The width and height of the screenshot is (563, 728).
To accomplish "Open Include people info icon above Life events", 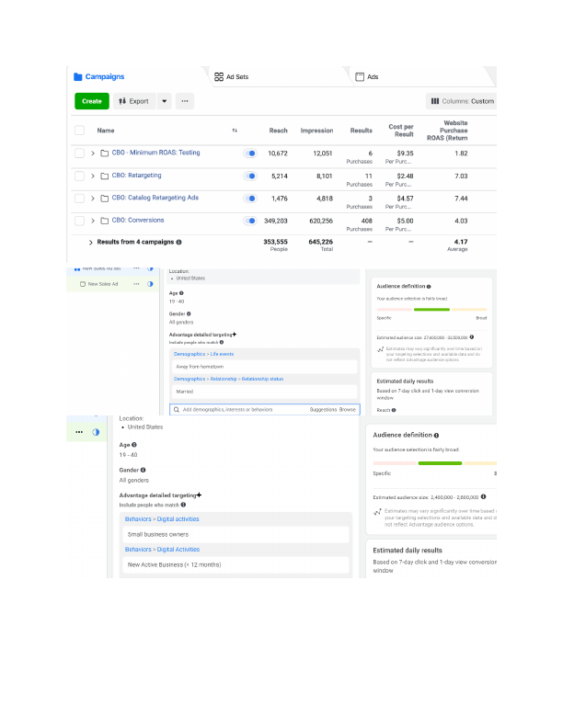I will [222, 342].
